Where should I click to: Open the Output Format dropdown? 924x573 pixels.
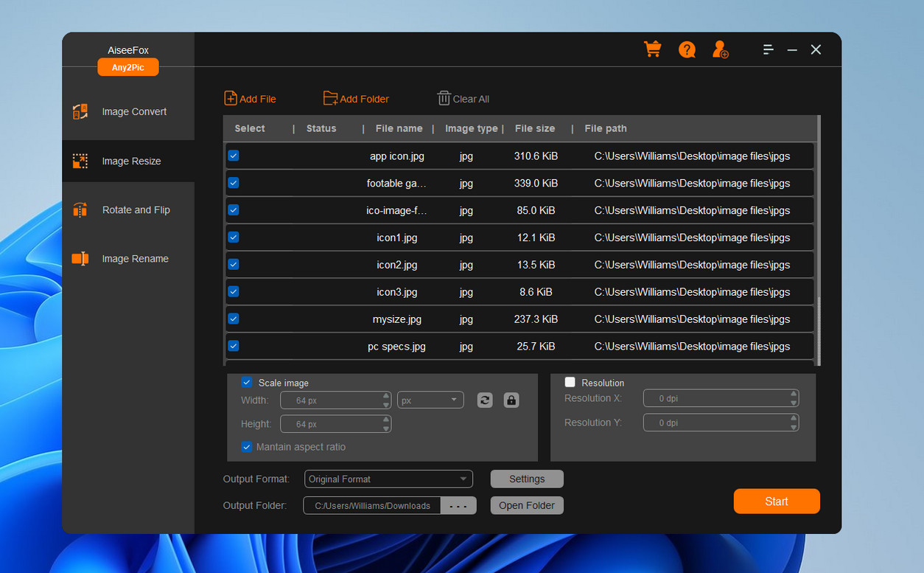click(388, 479)
